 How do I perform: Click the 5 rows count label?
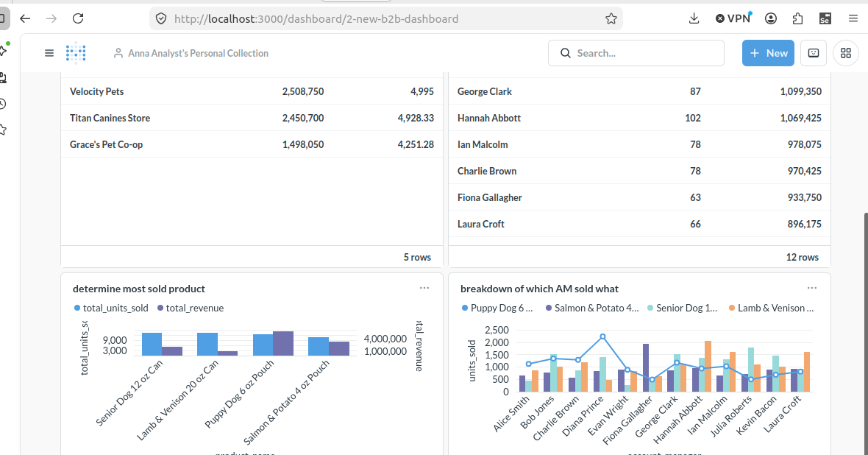click(x=417, y=257)
